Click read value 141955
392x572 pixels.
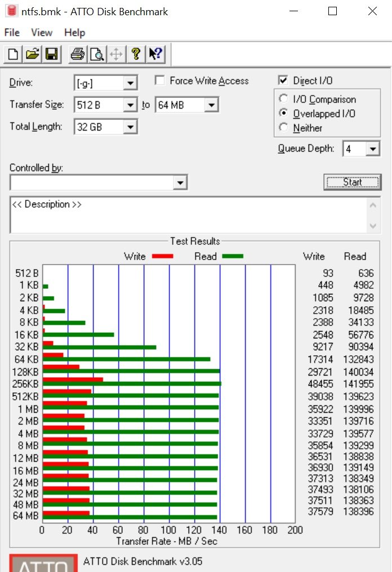358,384
